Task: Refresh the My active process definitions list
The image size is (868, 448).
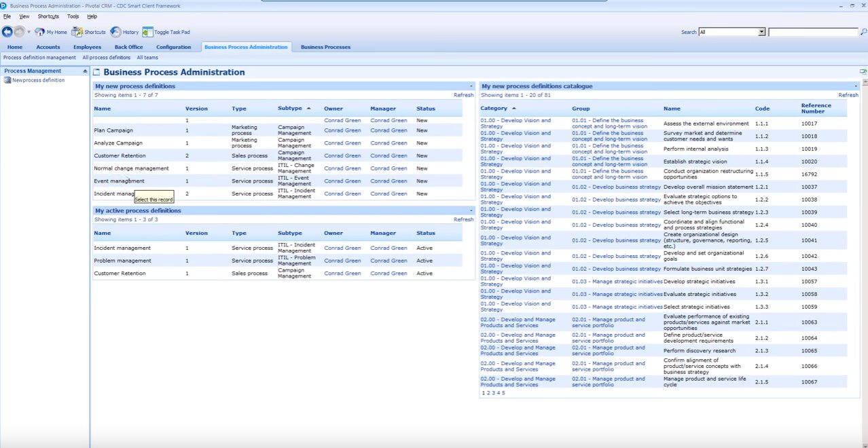Action: tap(463, 219)
